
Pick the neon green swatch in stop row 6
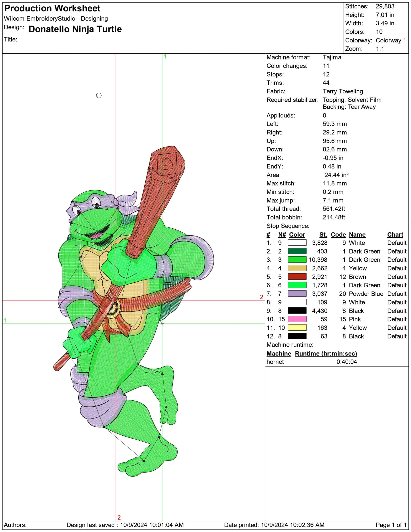[297, 285]
